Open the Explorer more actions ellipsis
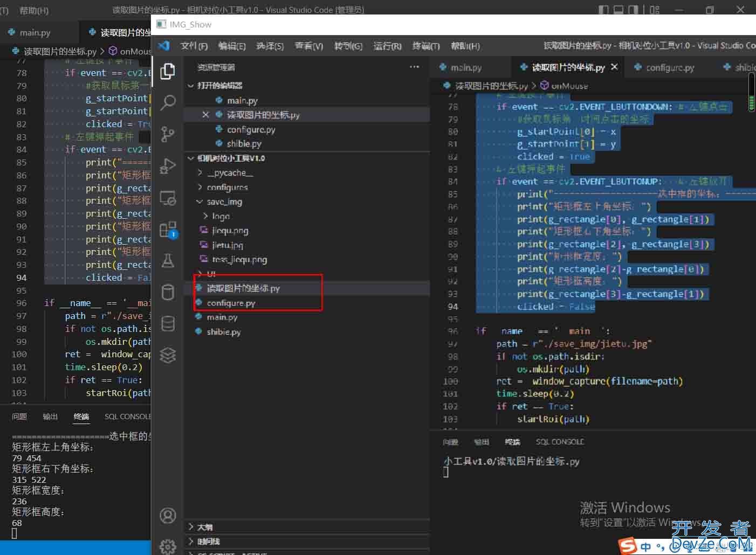Screen dimensions: 756x555 coord(414,67)
